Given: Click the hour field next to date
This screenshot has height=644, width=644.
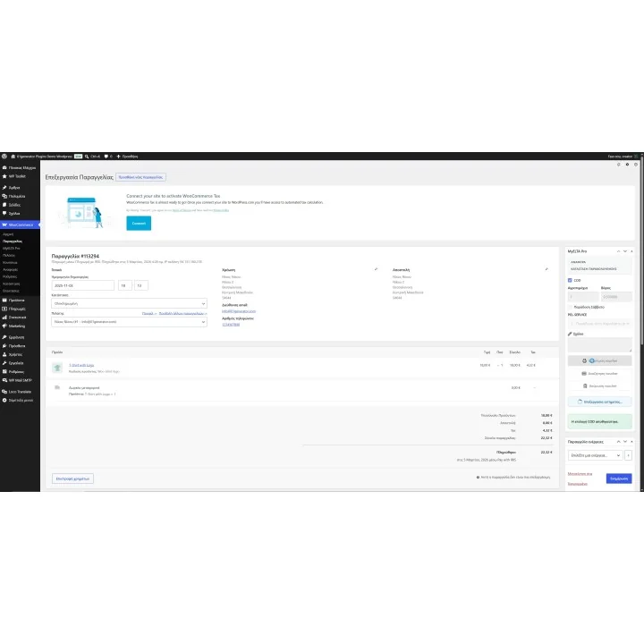Looking at the screenshot, I should pyautogui.click(x=125, y=285).
